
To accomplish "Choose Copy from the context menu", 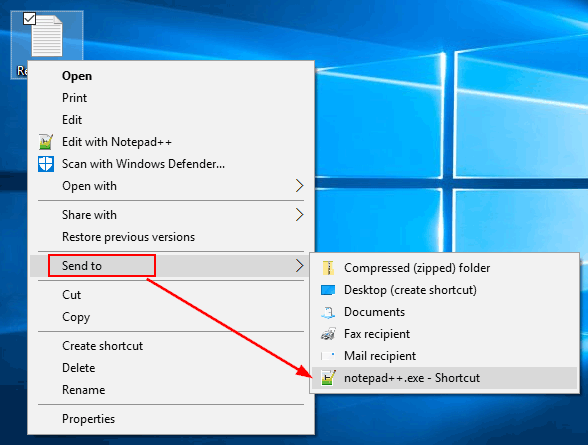I will coord(171,317).
